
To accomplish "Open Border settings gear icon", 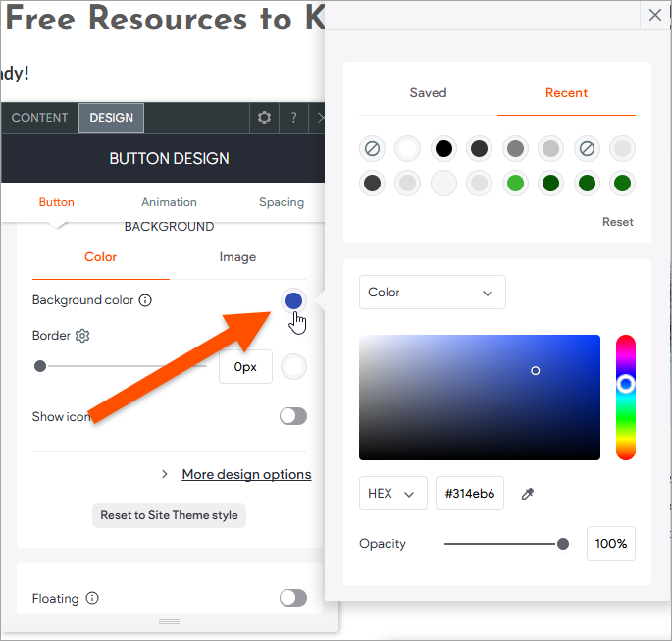I will [x=82, y=336].
